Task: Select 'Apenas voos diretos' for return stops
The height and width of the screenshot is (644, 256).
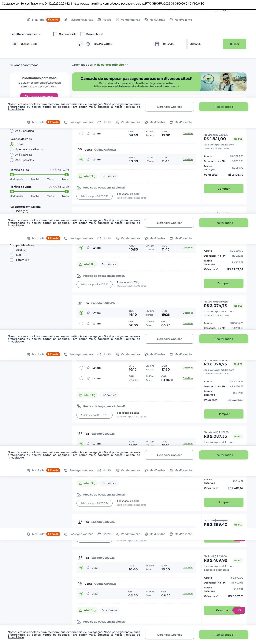Action: coord(12,149)
